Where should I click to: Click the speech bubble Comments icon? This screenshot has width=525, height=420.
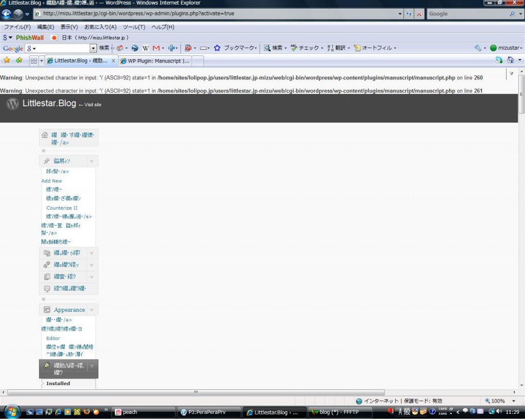click(47, 288)
